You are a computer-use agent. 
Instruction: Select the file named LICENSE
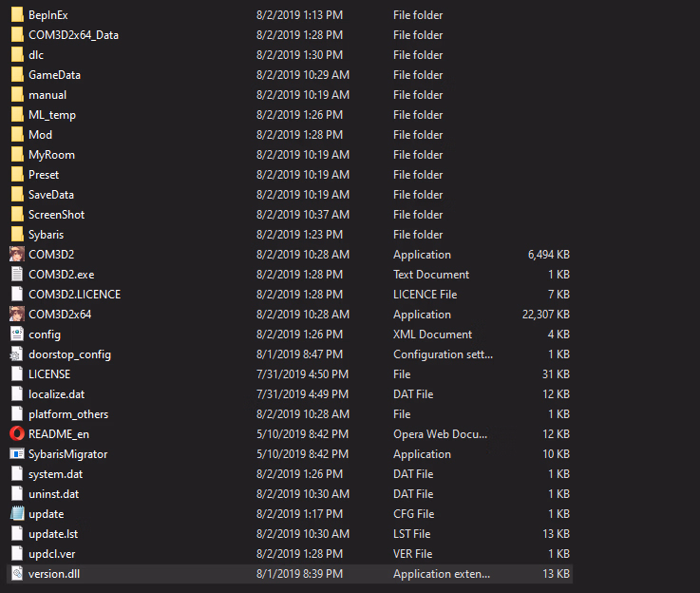pos(49,374)
